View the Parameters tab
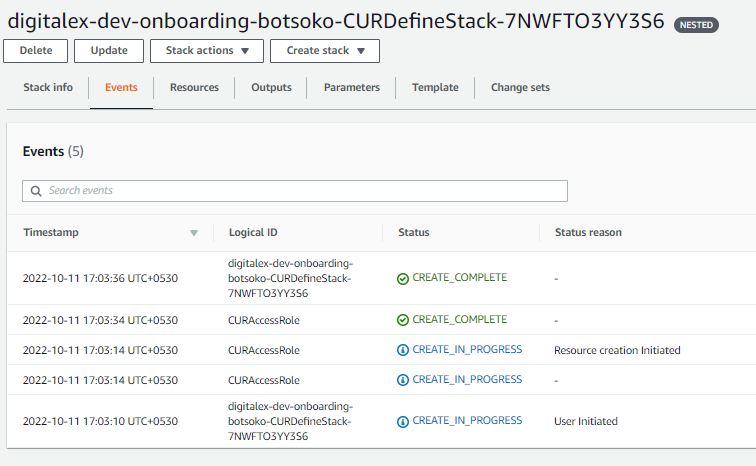Viewport: 756px width, 466px height. [351, 88]
